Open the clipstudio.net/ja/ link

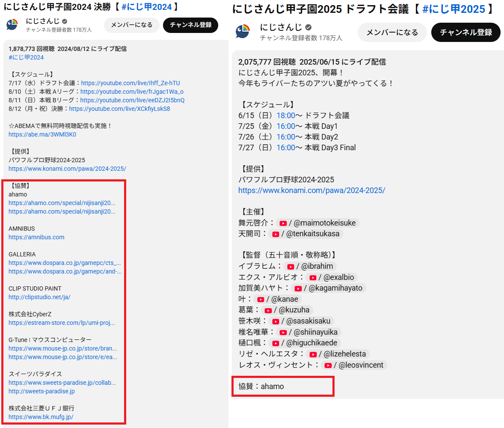pos(39,297)
